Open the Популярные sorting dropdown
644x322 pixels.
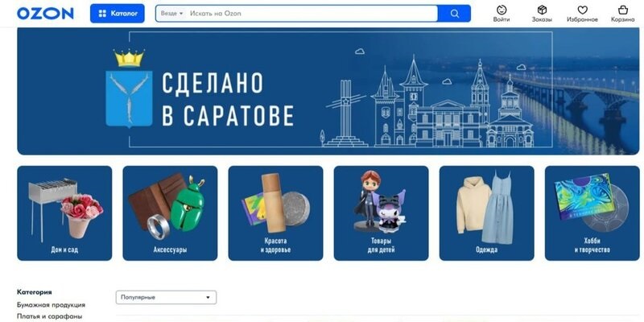click(166, 297)
